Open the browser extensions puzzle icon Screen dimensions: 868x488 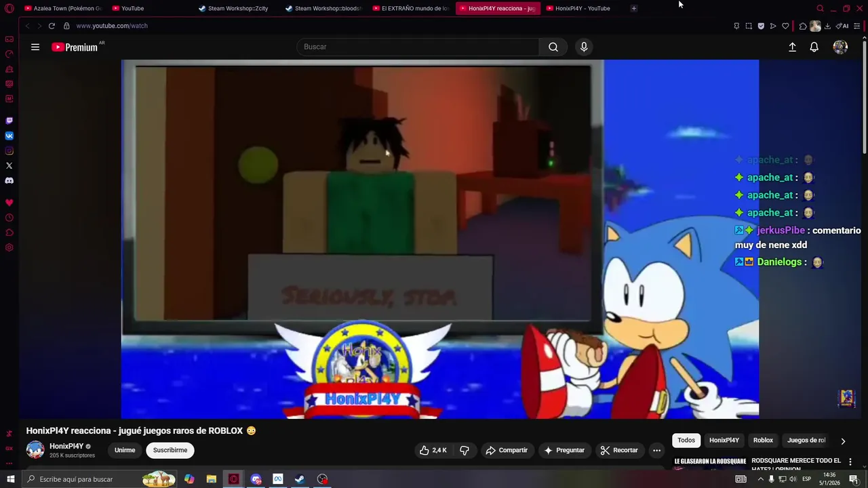pos(803,26)
